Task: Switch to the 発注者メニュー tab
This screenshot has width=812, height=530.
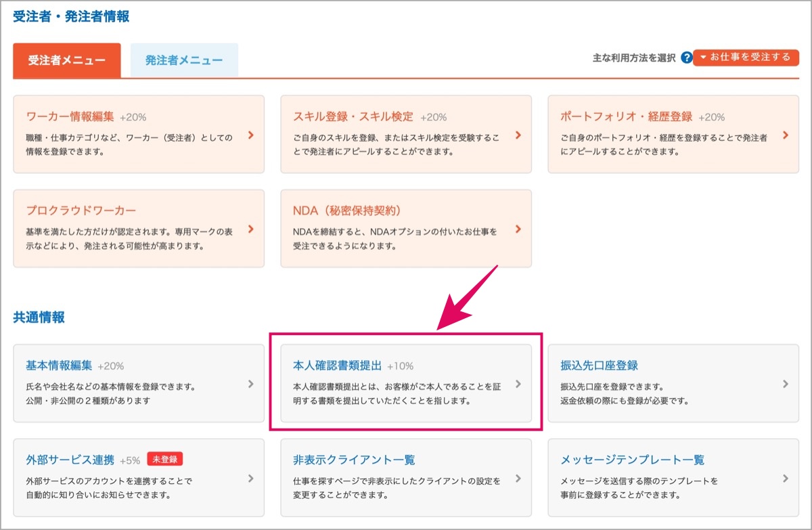Action: 184,60
